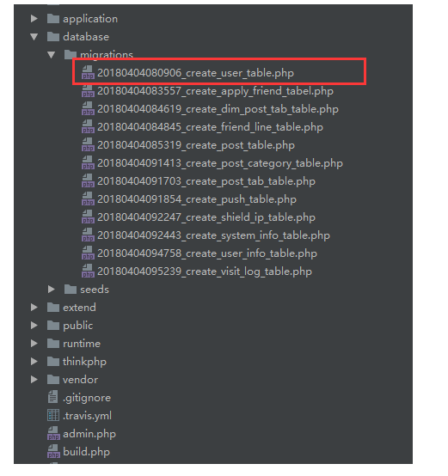The height and width of the screenshot is (476, 448).
Task: Click the admin.php PHP file icon
Action: click(x=53, y=434)
